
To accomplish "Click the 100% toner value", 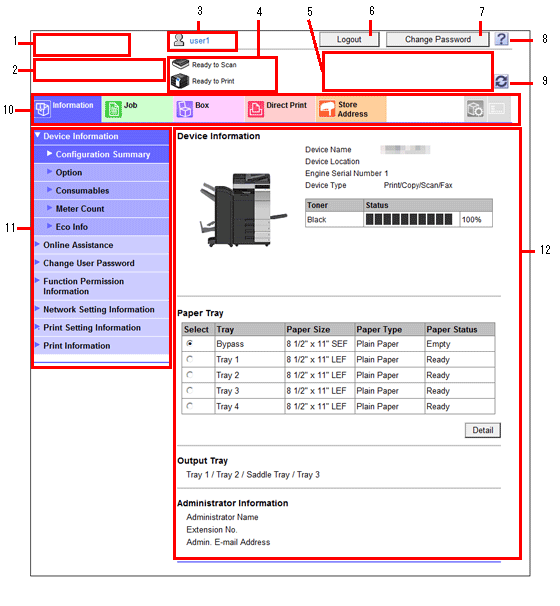I will pos(471,220).
